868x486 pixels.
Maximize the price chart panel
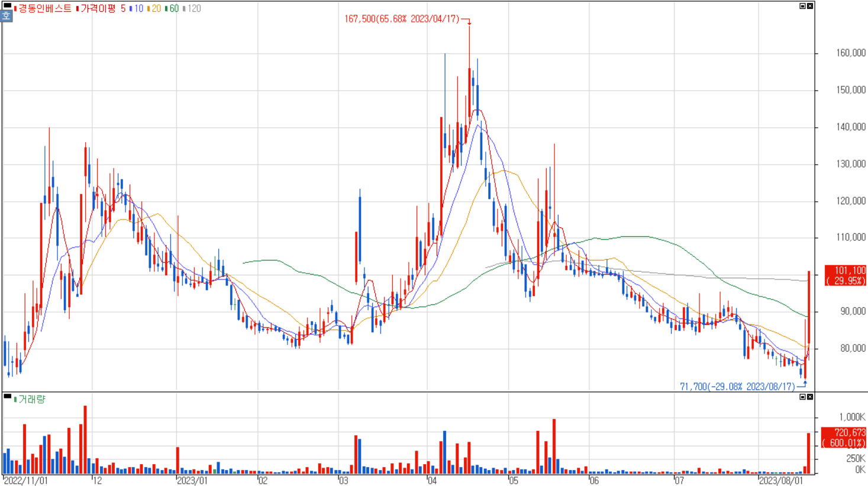pos(802,6)
